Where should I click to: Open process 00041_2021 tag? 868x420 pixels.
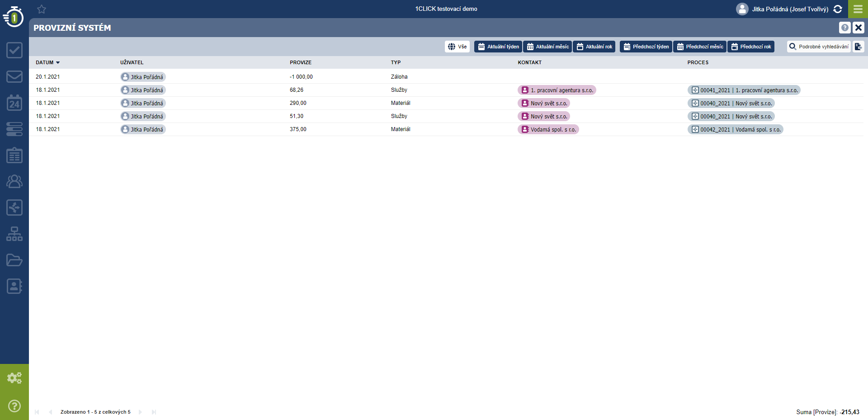[744, 90]
